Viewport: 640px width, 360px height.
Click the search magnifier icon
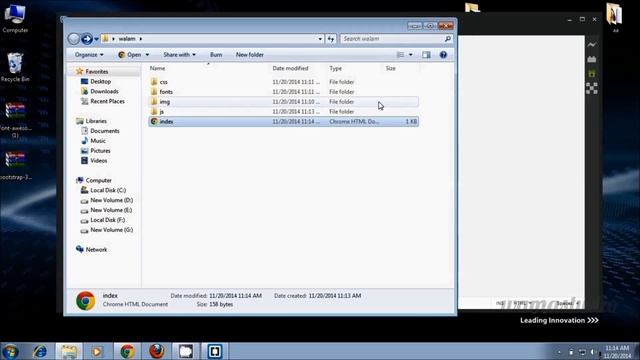pos(448,39)
